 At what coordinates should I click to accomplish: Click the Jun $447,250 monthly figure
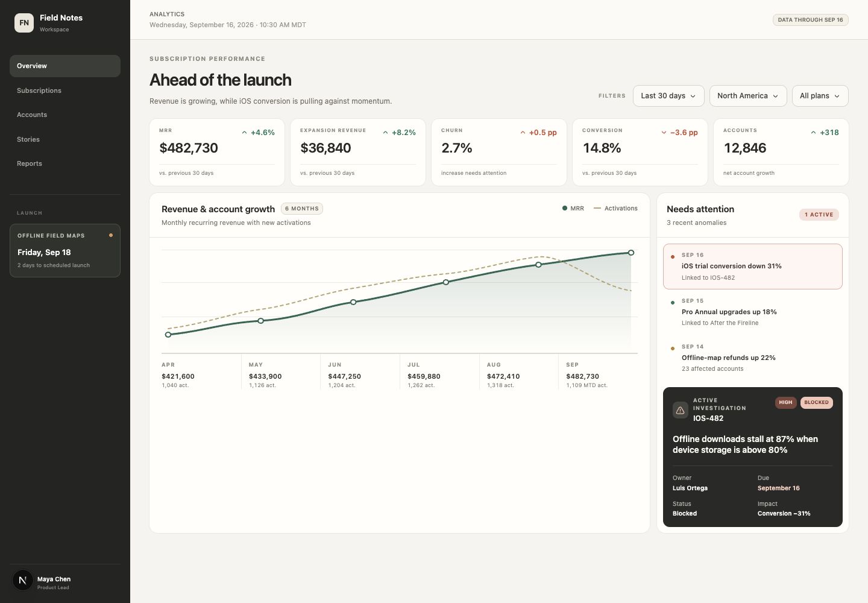345,376
